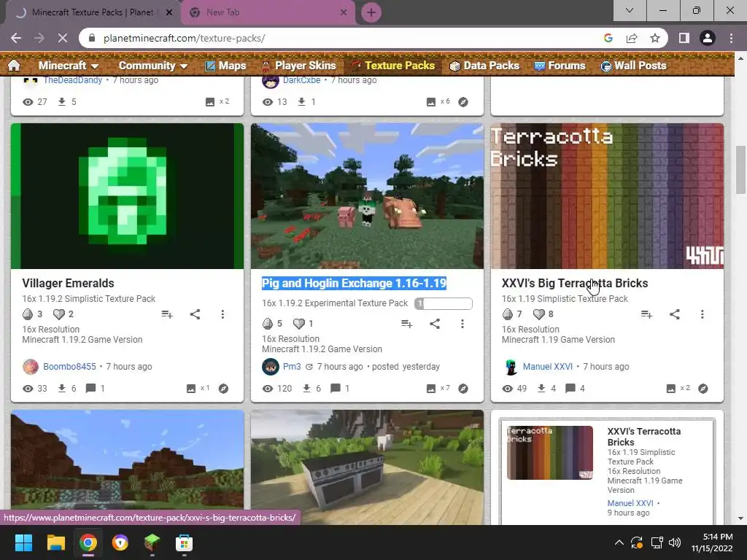Share this page via address bar icon
Viewport: 747px width, 560px height.
point(632,38)
